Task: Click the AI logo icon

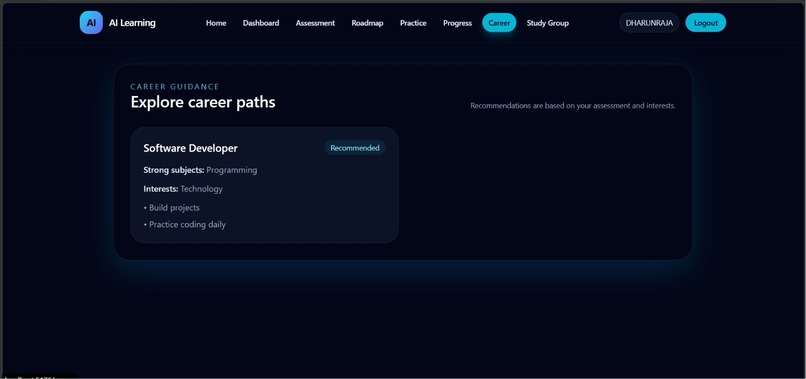Action: (x=91, y=23)
